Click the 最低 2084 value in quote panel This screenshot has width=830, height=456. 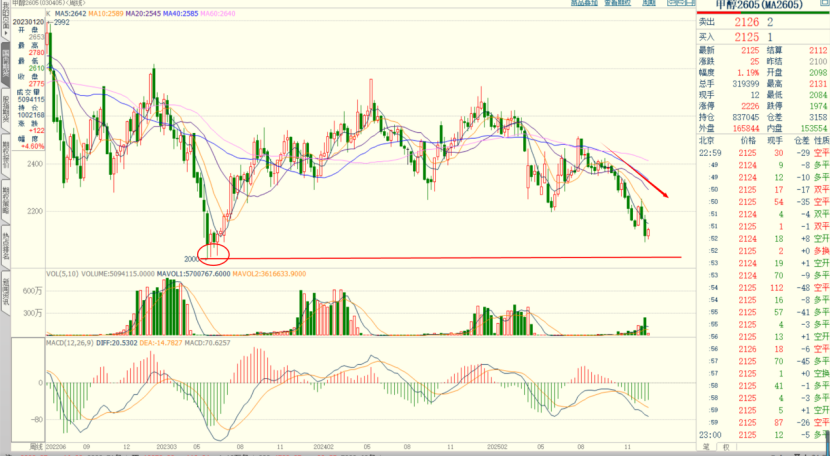818,95
